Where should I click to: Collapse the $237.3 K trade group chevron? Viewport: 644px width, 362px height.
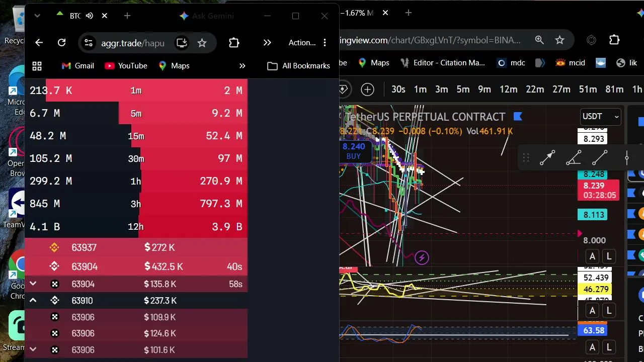33,301
